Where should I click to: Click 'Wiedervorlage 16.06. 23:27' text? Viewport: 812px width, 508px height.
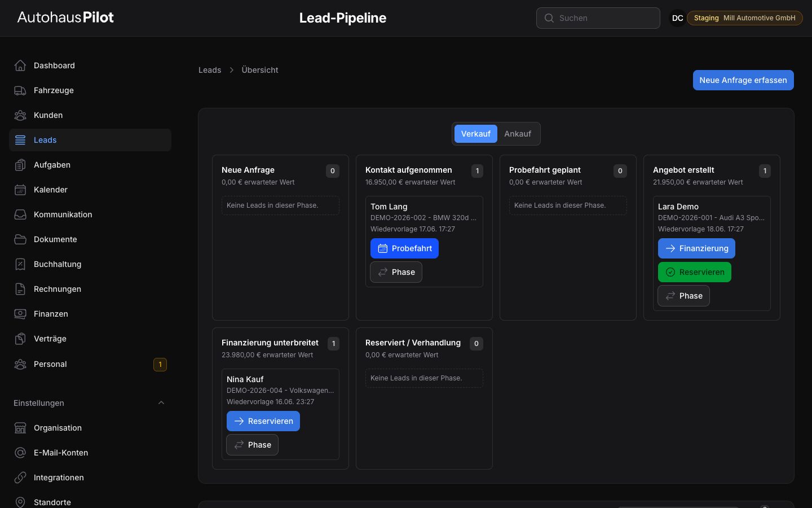tap(271, 402)
